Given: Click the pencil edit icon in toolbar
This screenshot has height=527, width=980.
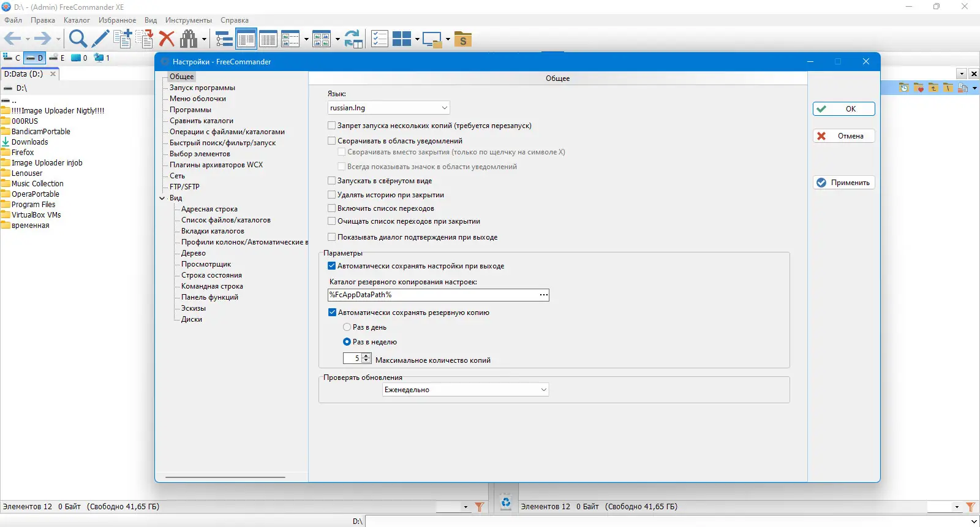Looking at the screenshot, I should click(x=100, y=39).
